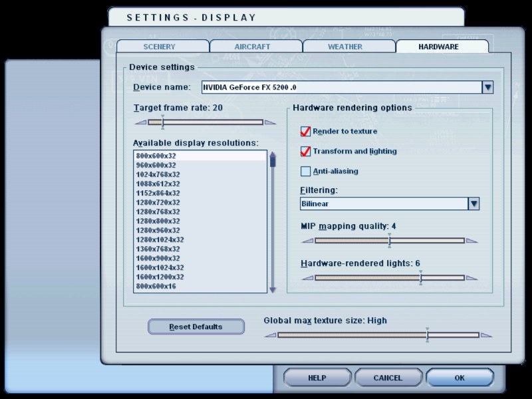This screenshot has height=399, width=532.
Task: Click the Hardware-rendered lights increase arrow
Action: pyautogui.click(x=471, y=278)
